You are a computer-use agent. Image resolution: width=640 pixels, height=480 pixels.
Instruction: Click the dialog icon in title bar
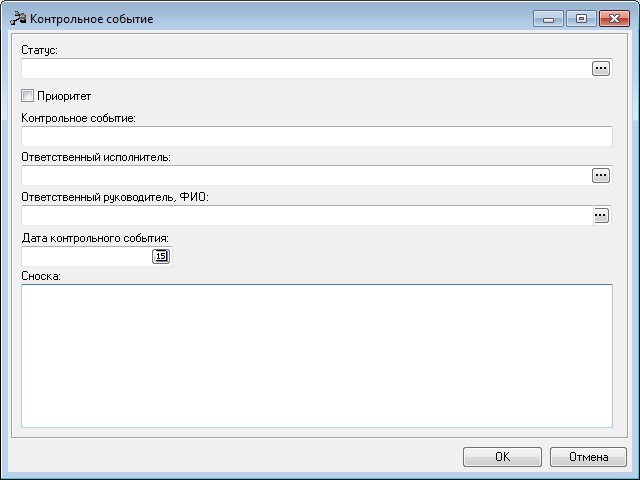[x=18, y=19]
